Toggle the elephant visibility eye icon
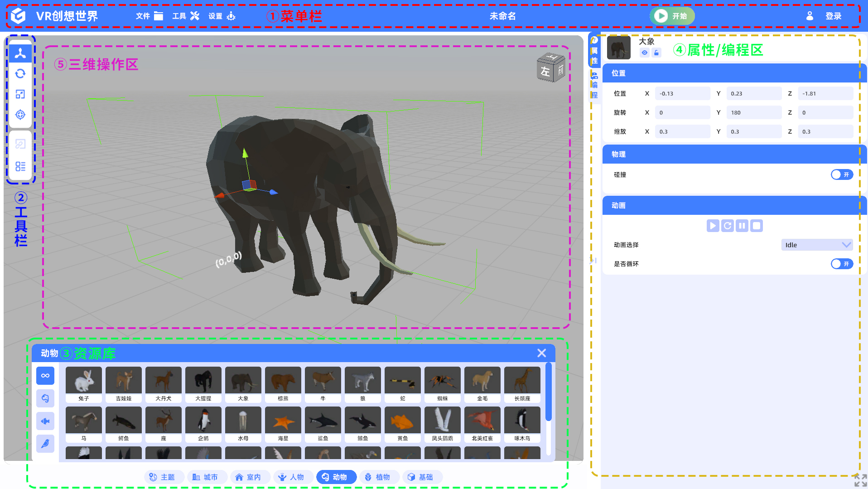The height and width of the screenshot is (489, 868). point(644,53)
